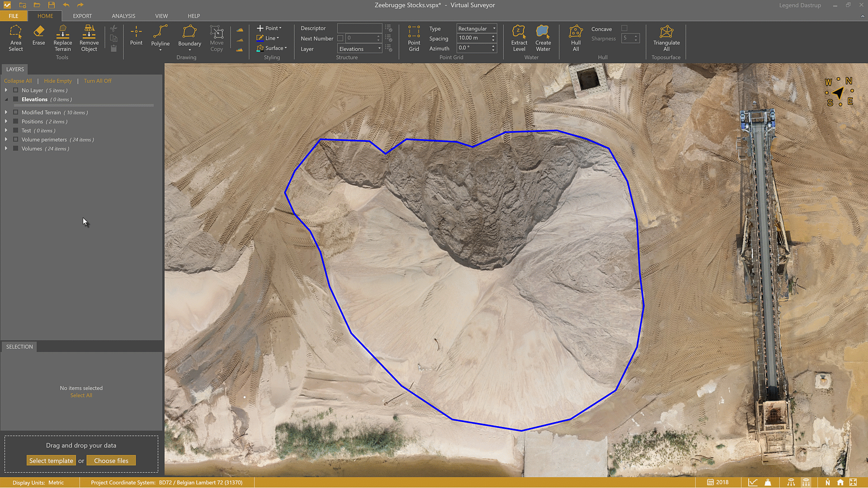Click the Point Grid icon
The height and width of the screenshot is (488, 868).
tap(414, 38)
